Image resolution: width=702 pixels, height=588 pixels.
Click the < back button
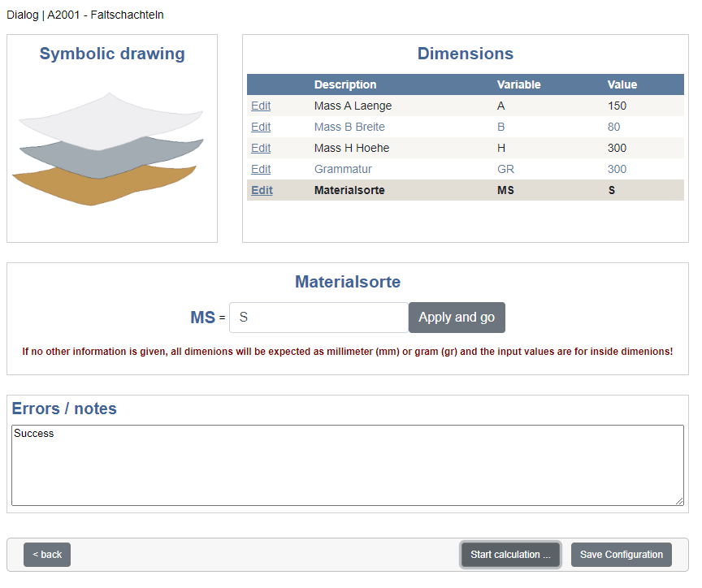point(47,555)
